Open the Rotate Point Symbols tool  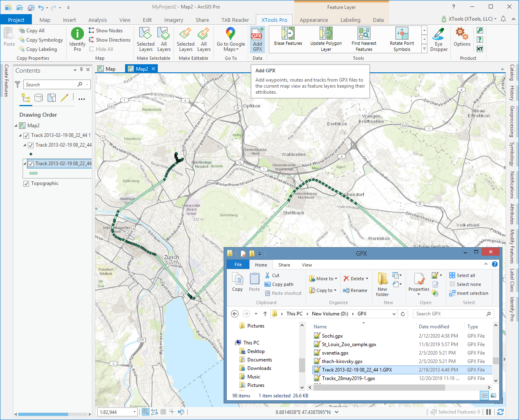(x=402, y=39)
